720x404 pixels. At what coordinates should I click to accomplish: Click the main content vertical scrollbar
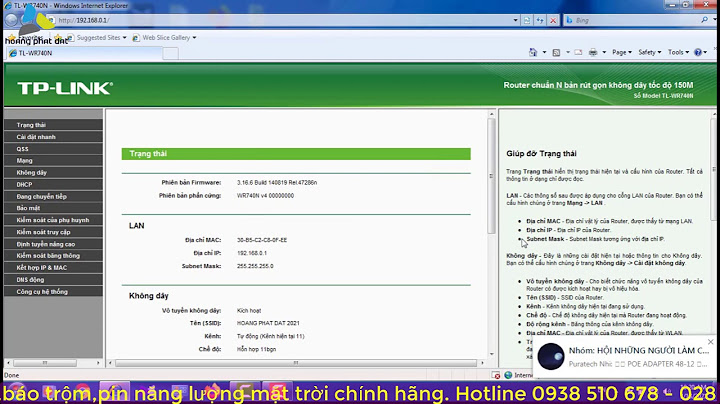pyautogui.click(x=491, y=176)
